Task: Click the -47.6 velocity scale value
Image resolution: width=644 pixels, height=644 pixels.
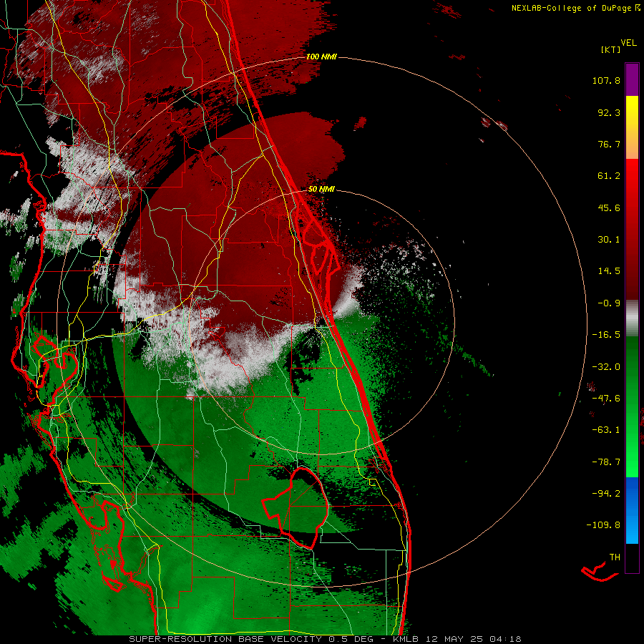Action: [606, 399]
